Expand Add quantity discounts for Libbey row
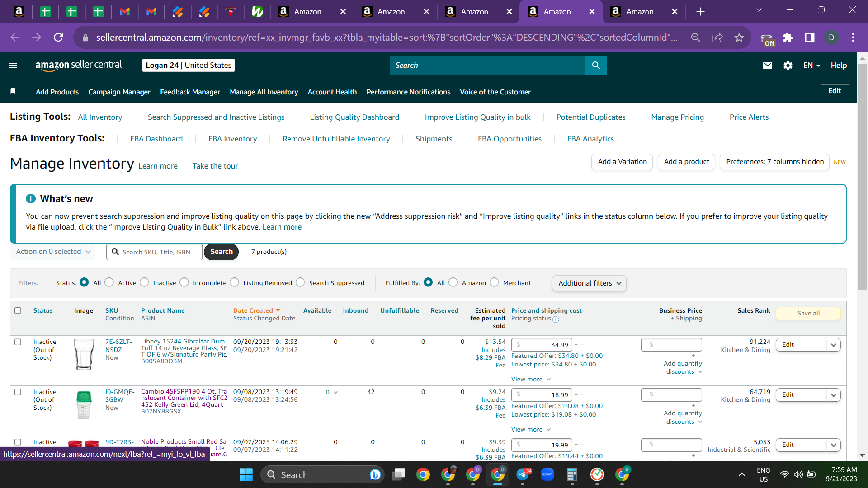The height and width of the screenshot is (488, 868). [683, 367]
